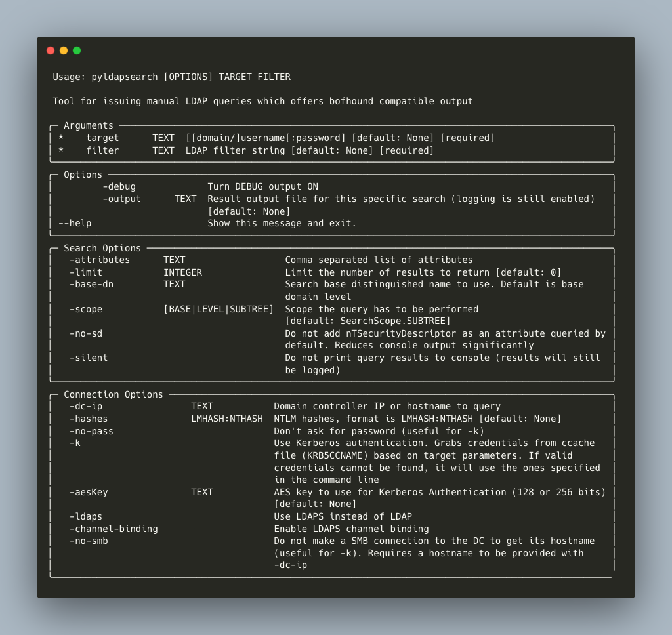
Task: Click the '-aesKey' option
Action: point(89,492)
